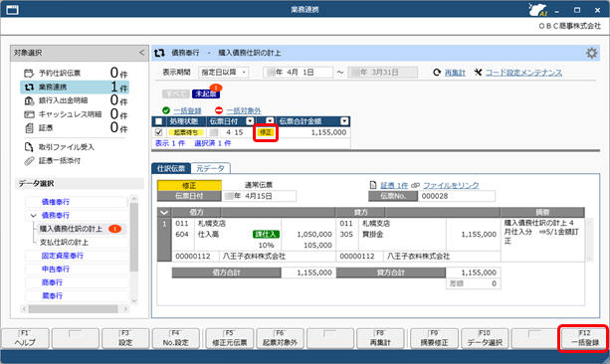Select the 未起票 filter tab
The height and width of the screenshot is (364, 610).
(206, 93)
